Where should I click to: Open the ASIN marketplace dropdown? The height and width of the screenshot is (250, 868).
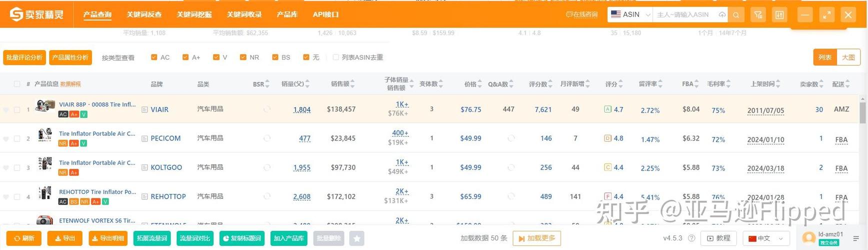pos(630,15)
